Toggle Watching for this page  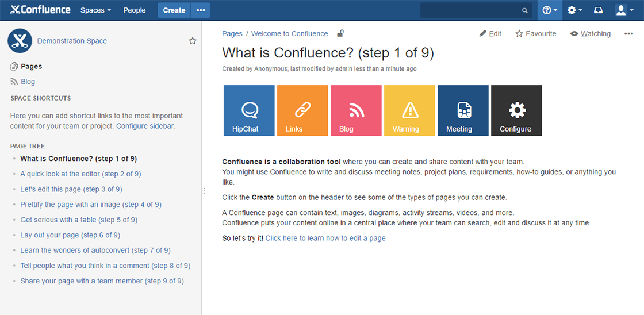click(591, 34)
